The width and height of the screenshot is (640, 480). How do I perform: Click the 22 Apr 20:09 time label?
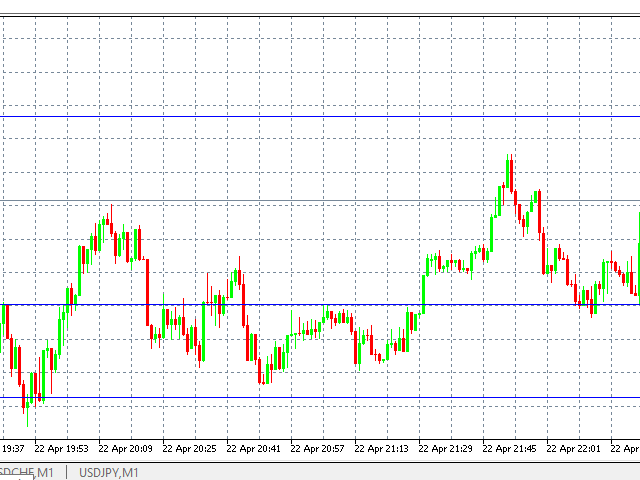125,449
